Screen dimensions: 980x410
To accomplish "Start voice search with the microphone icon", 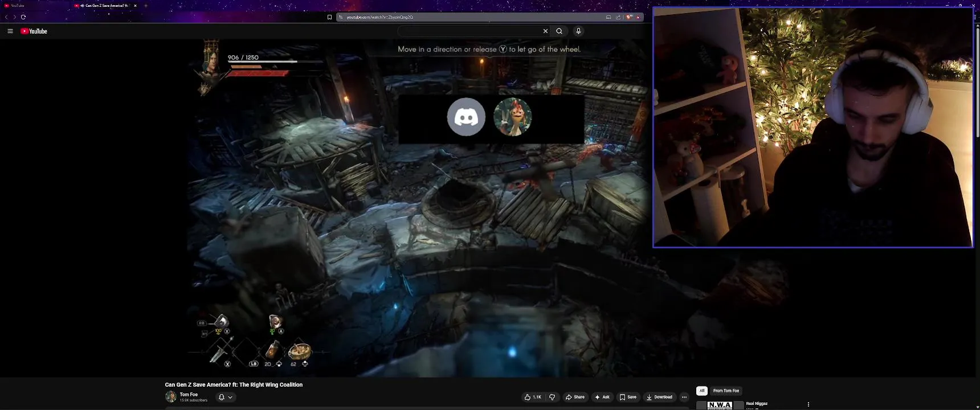I will (x=578, y=31).
